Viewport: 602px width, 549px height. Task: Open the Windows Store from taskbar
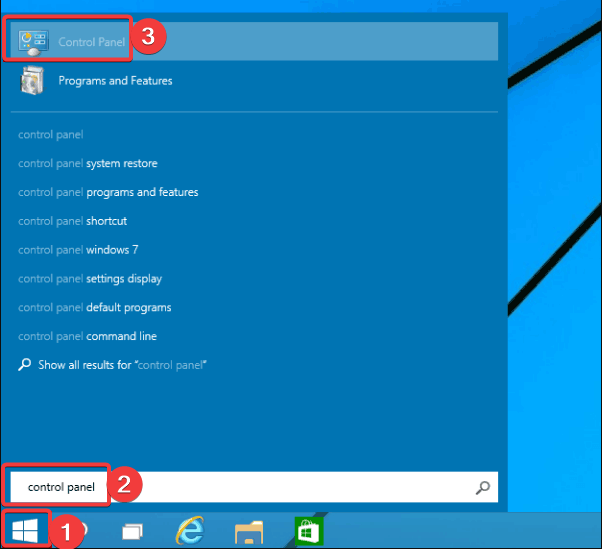coord(309,531)
